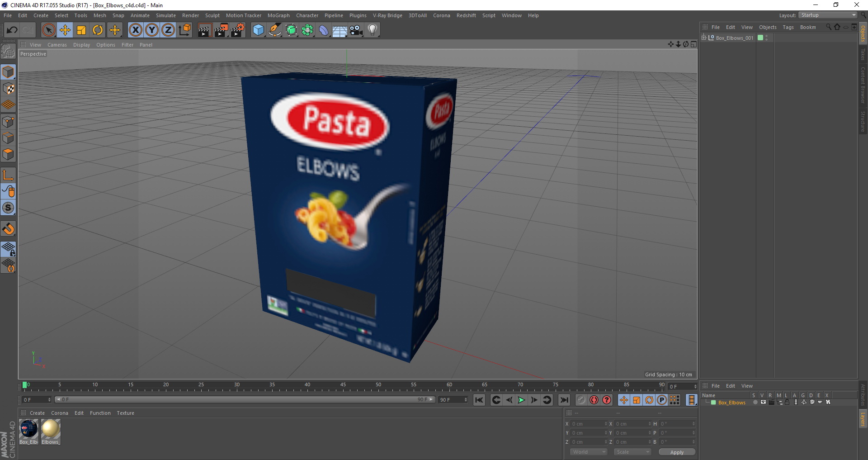
Task: Open the Edit Render Settings icon
Action: [x=238, y=30]
